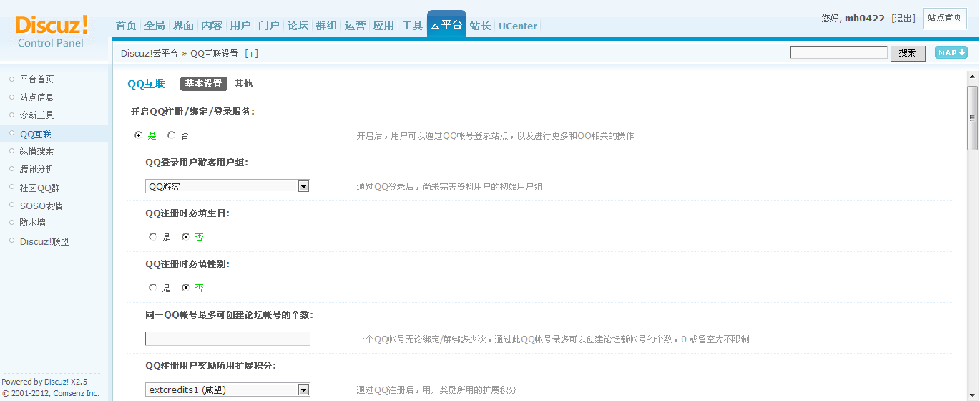Open the QQ游客 user group dropdown

pyautogui.click(x=227, y=186)
